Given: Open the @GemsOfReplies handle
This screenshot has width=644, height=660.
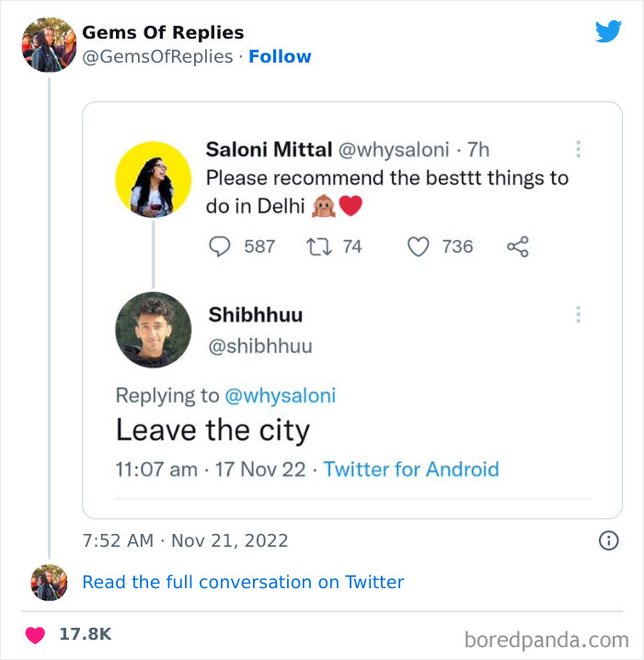Looking at the screenshot, I should [x=157, y=56].
